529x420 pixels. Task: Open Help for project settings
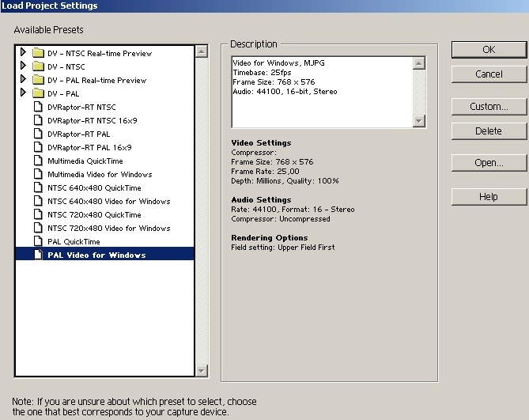489,197
